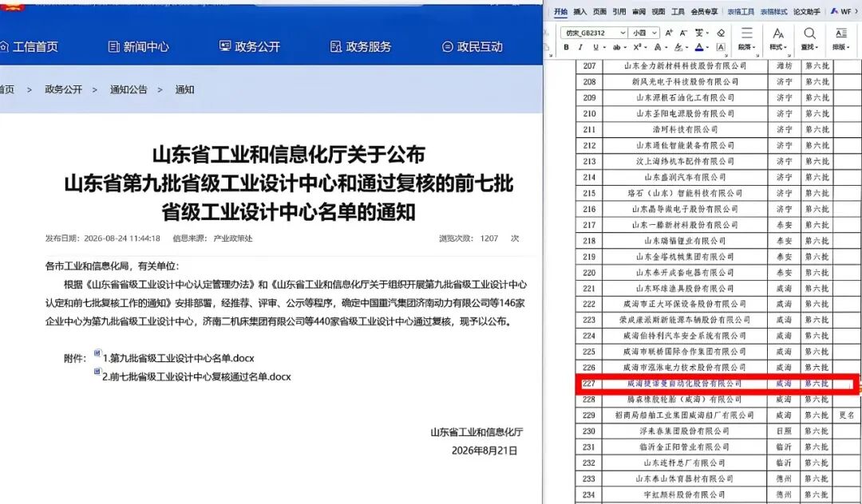The width and height of the screenshot is (862, 504).
Task: Expand the highlight color arrow
Action: pos(687,47)
